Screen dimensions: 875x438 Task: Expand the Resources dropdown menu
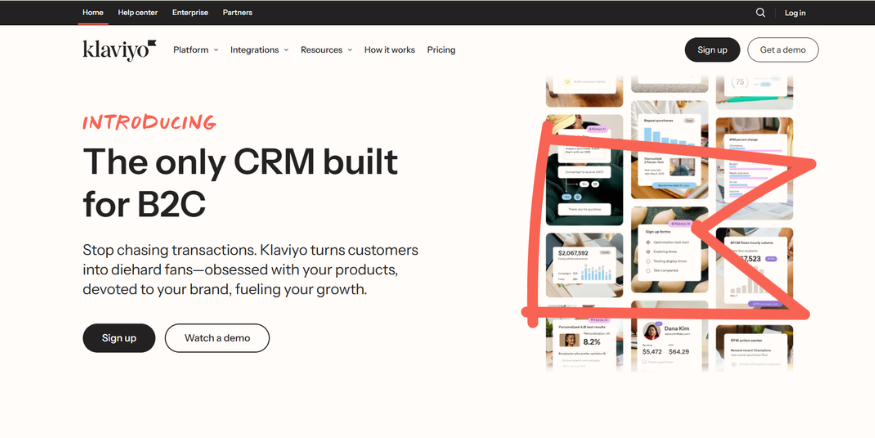coord(326,50)
